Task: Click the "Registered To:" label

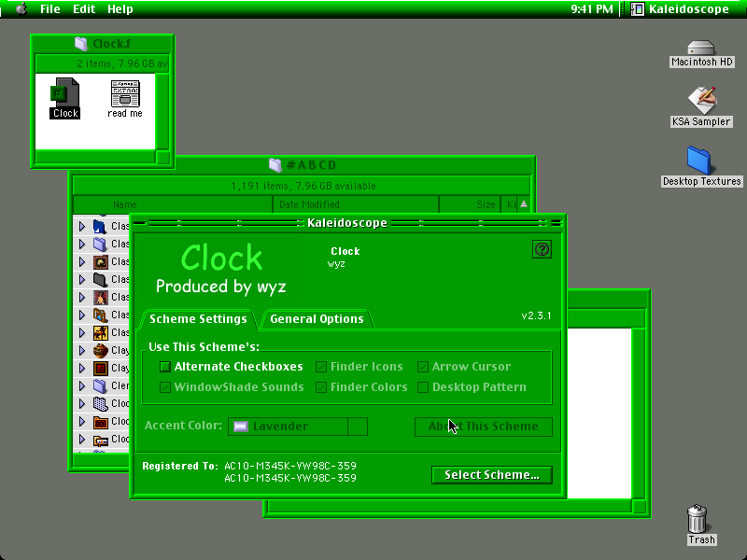Action: point(180,466)
